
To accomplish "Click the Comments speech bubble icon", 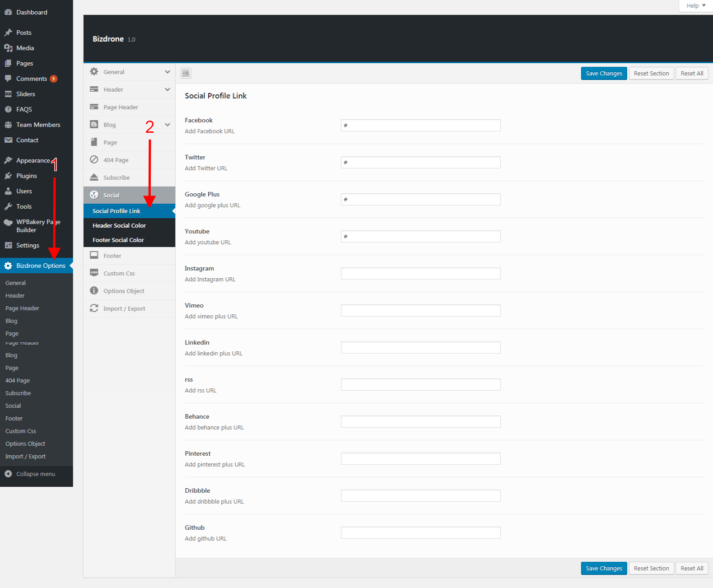I will [x=8, y=79].
